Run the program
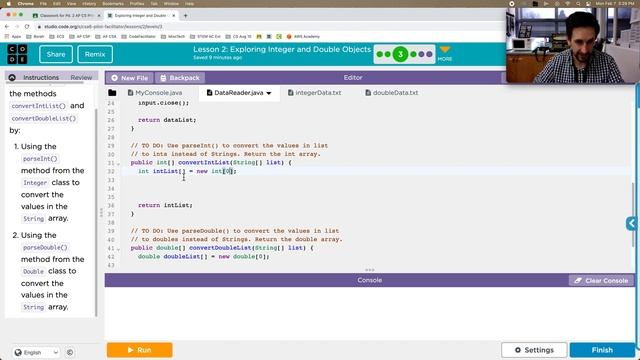 point(140,350)
